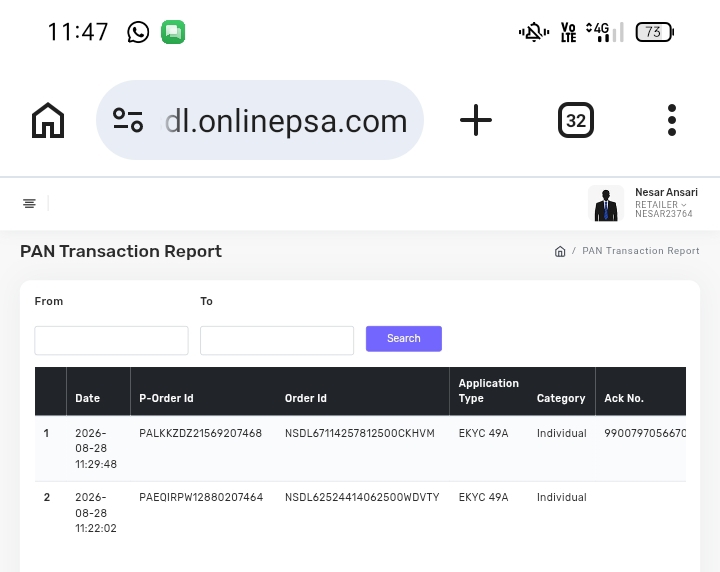Expand the RETAILER account dropdown
This screenshot has width=720, height=572.
tap(661, 204)
